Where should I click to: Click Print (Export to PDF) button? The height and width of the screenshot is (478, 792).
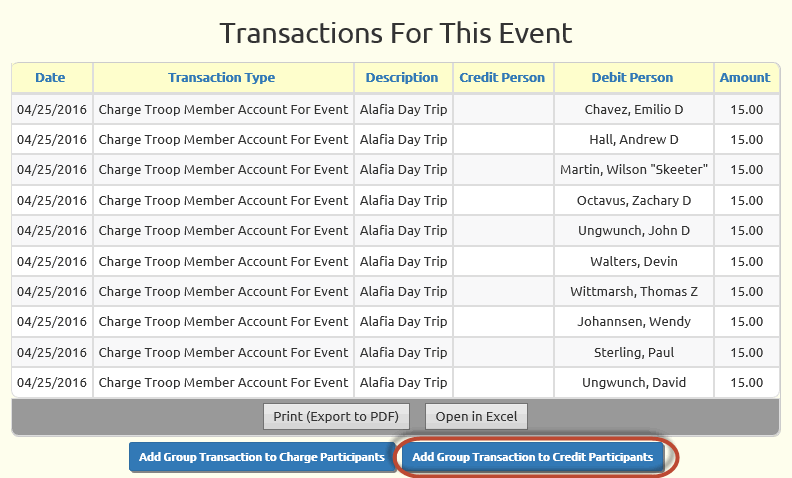(x=336, y=416)
